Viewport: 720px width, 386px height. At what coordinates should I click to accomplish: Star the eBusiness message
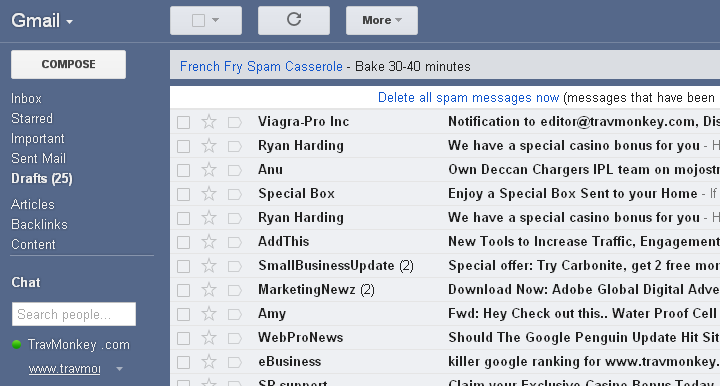[209, 362]
